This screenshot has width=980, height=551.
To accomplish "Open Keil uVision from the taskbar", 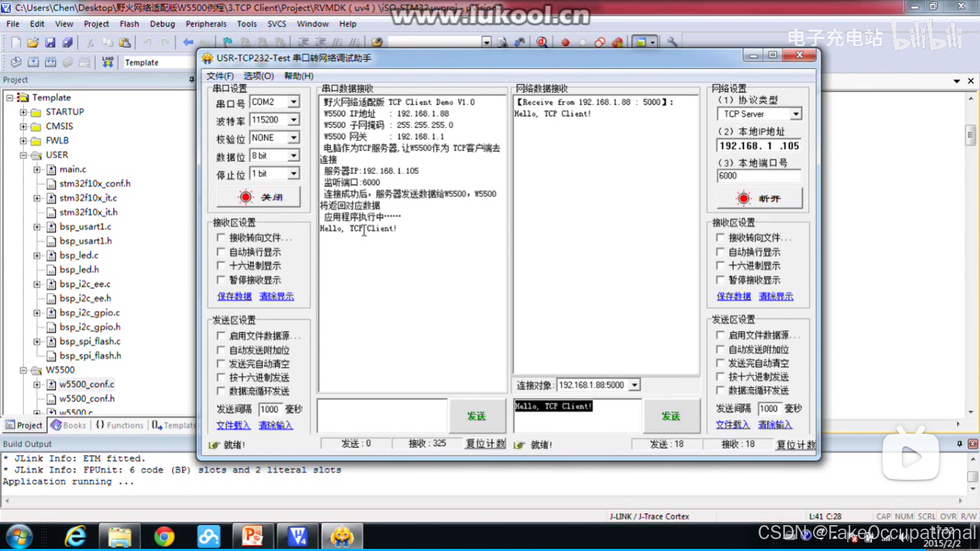I will pos(298,536).
